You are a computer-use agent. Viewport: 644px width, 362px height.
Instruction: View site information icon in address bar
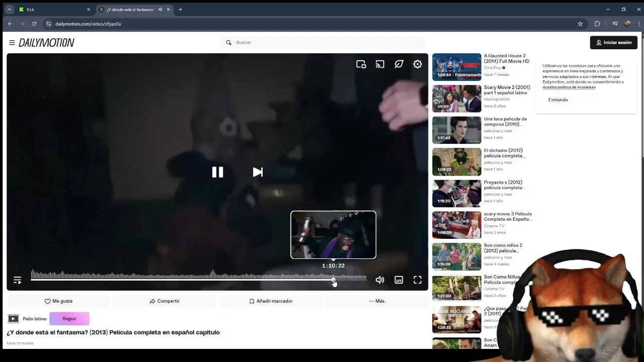click(48, 24)
